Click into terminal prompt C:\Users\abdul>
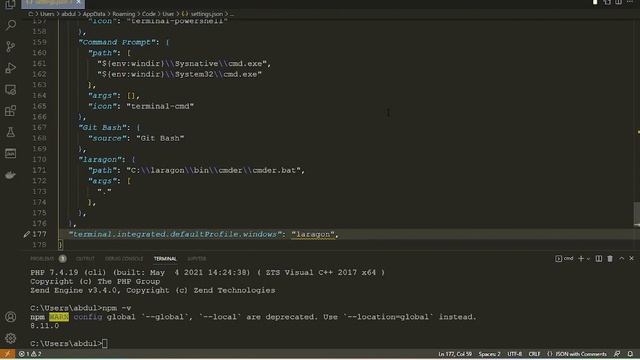 coord(66,343)
